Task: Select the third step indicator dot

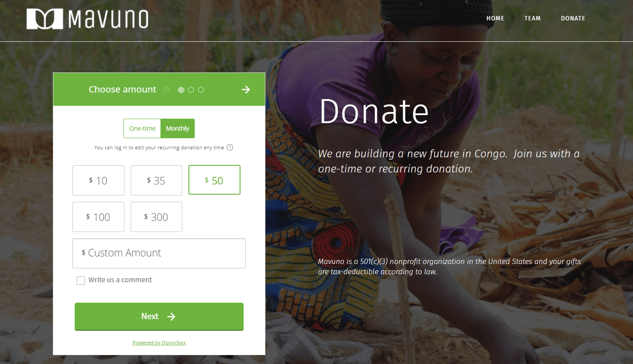Action: pyautogui.click(x=201, y=90)
